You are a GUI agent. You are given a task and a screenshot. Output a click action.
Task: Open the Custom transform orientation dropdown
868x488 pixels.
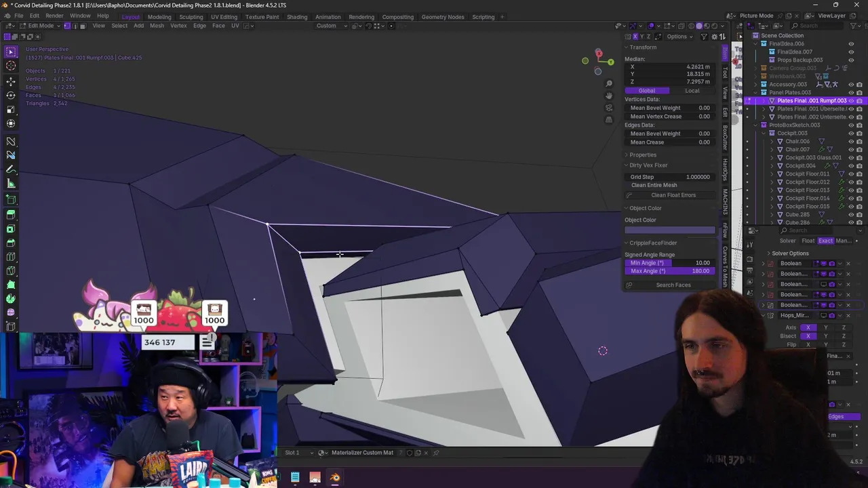(330, 26)
